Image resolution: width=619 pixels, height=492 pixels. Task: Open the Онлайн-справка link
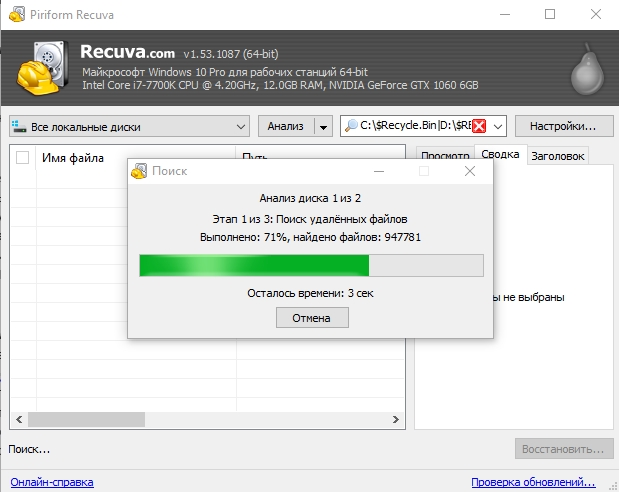[52, 482]
